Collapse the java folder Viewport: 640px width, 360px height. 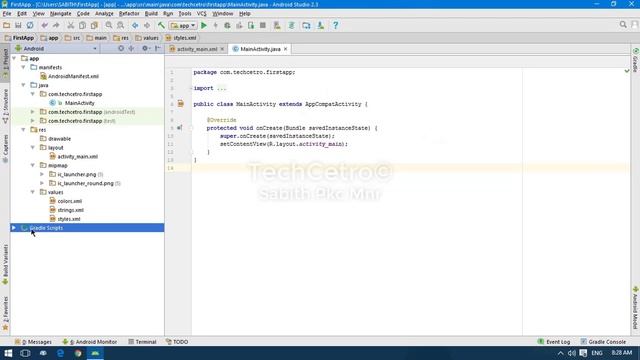[23, 85]
